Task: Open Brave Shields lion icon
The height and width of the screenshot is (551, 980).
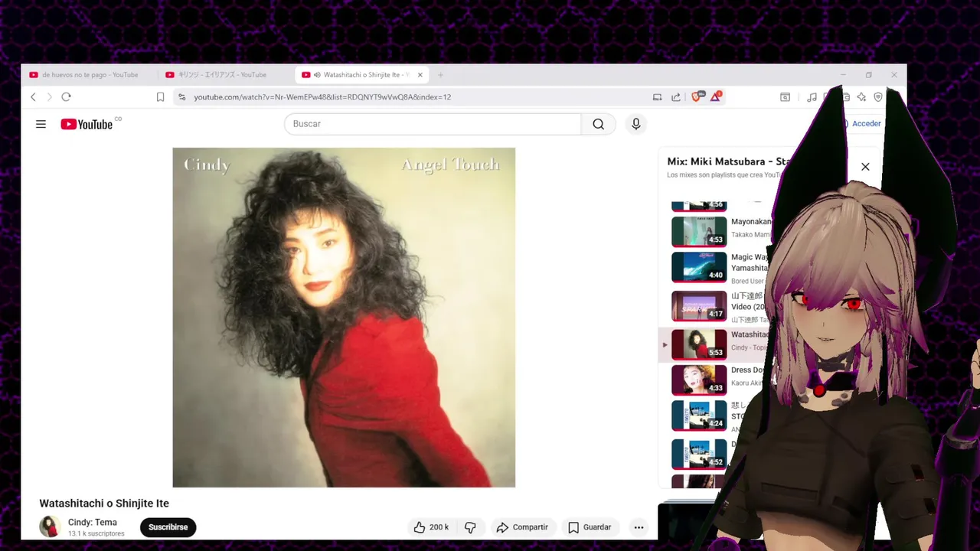Action: (x=697, y=96)
